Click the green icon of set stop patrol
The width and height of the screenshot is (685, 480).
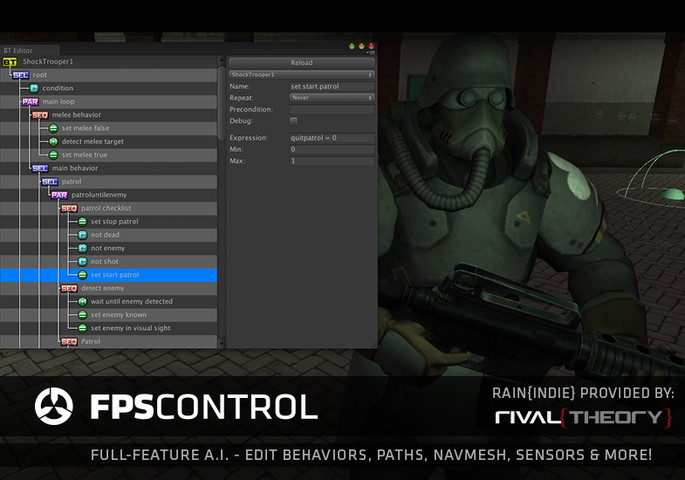(x=83, y=222)
